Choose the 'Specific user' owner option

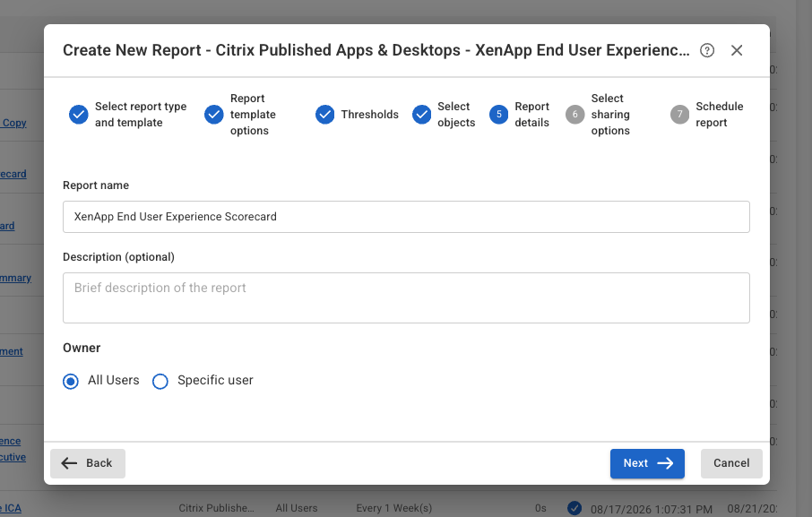pyautogui.click(x=160, y=382)
